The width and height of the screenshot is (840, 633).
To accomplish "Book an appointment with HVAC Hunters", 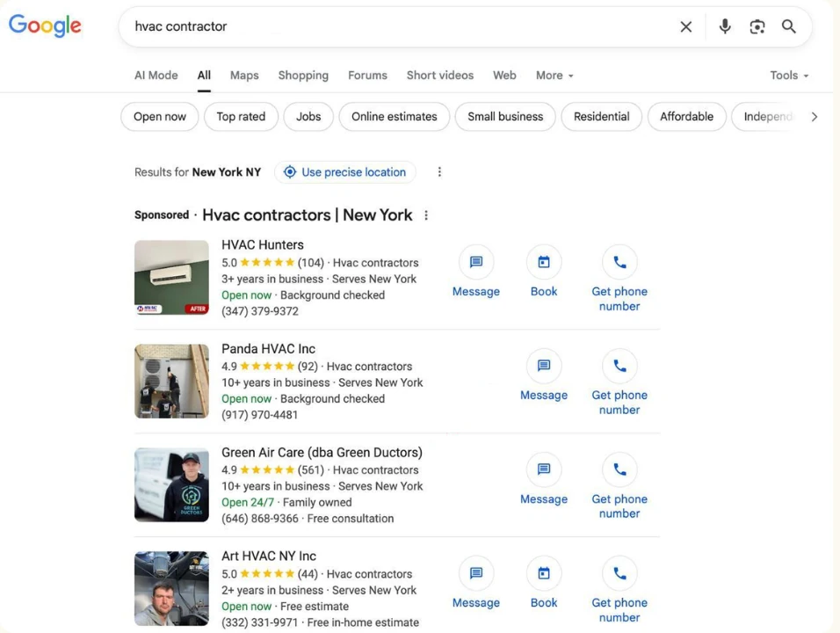I will pos(544,262).
